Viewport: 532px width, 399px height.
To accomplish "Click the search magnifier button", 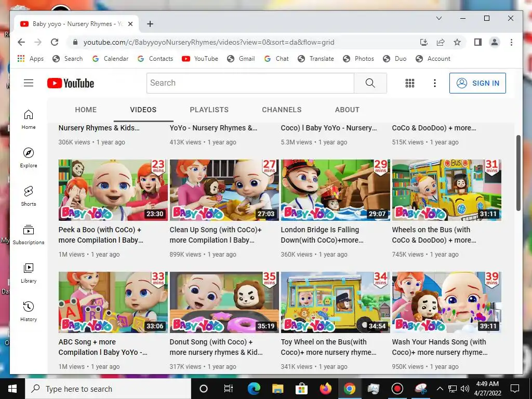I will 370,83.
